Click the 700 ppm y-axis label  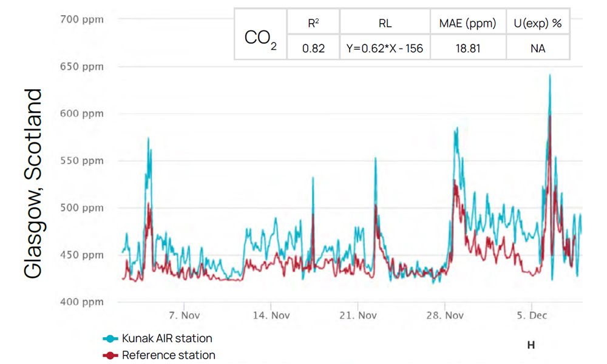pyautogui.click(x=82, y=19)
